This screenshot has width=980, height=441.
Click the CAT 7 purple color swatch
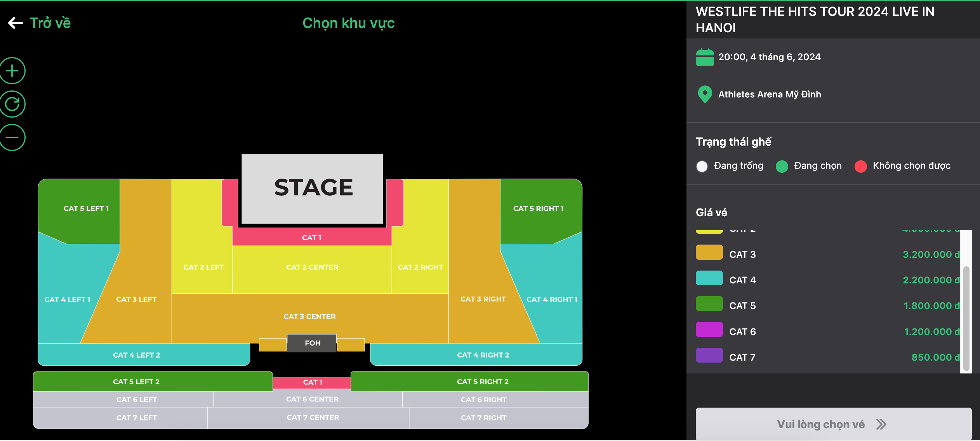[709, 355]
